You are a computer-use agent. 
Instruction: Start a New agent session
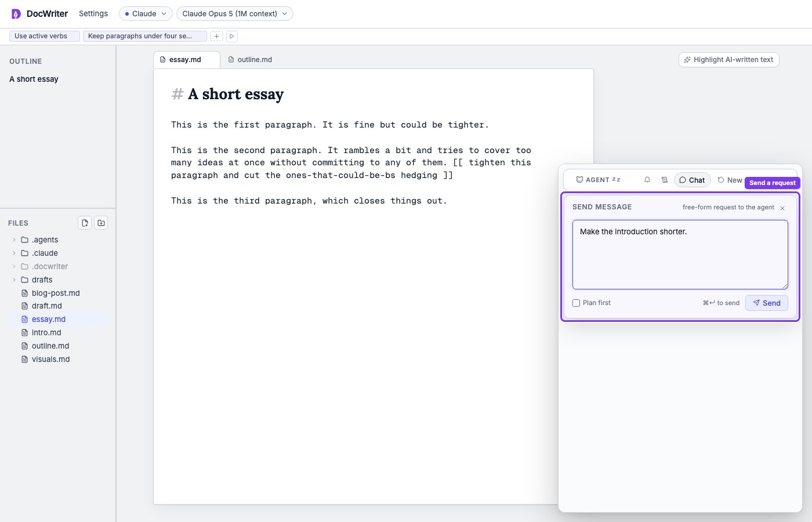click(730, 180)
